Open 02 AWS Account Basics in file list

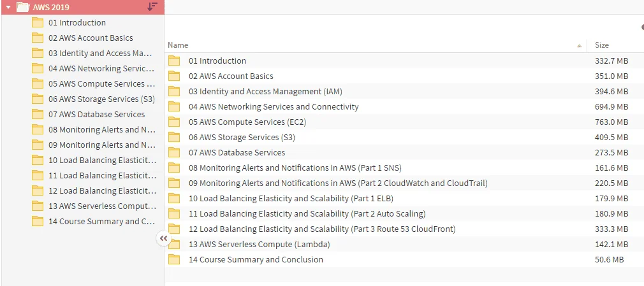click(231, 76)
